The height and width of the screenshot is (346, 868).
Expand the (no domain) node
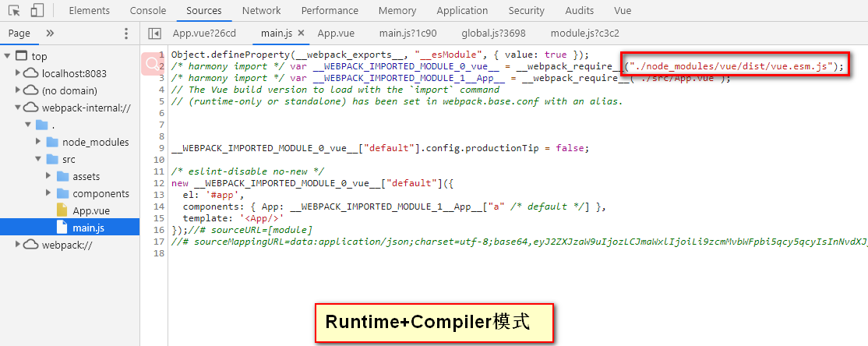pyautogui.click(x=18, y=90)
